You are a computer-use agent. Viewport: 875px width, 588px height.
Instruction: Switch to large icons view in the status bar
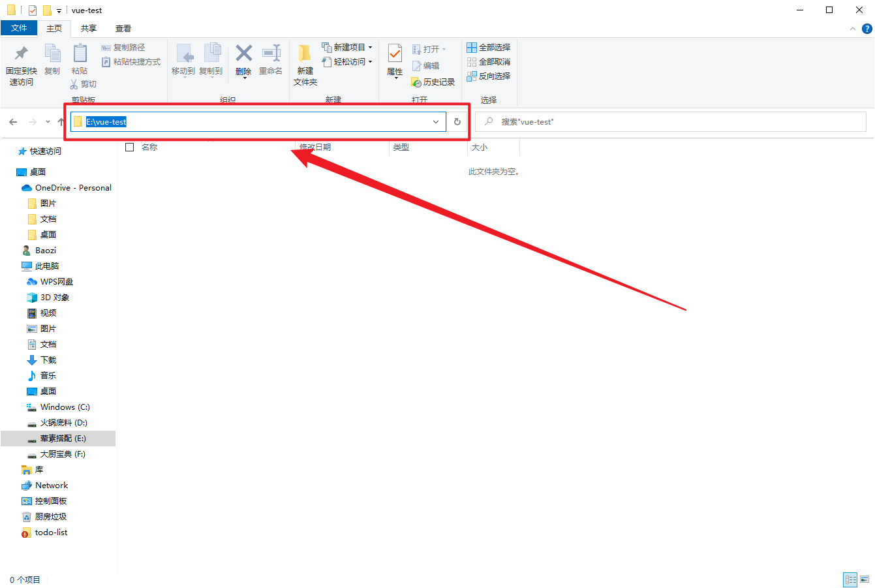pyautogui.click(x=865, y=579)
